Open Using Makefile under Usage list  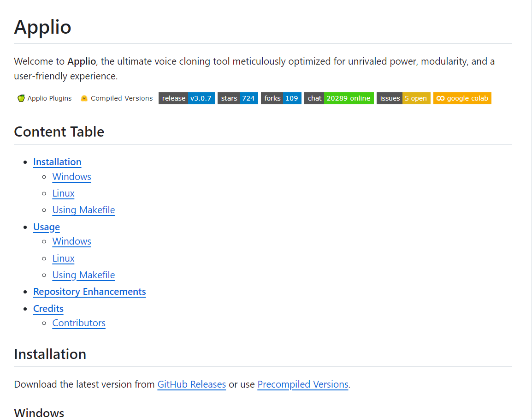point(83,275)
